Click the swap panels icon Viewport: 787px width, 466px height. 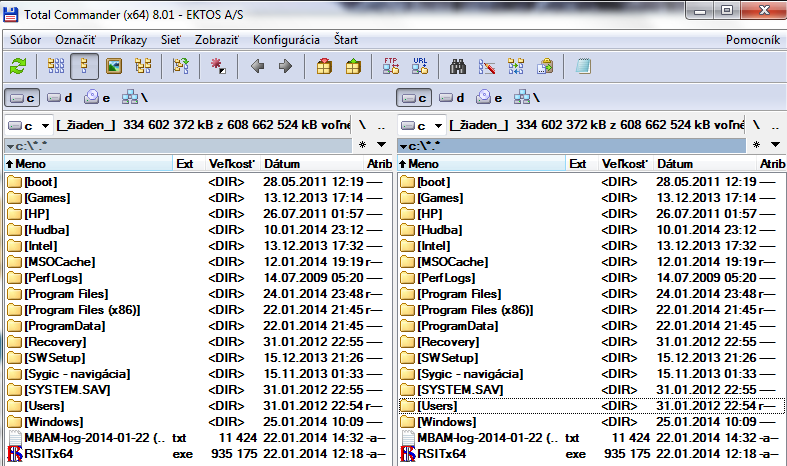point(181,66)
